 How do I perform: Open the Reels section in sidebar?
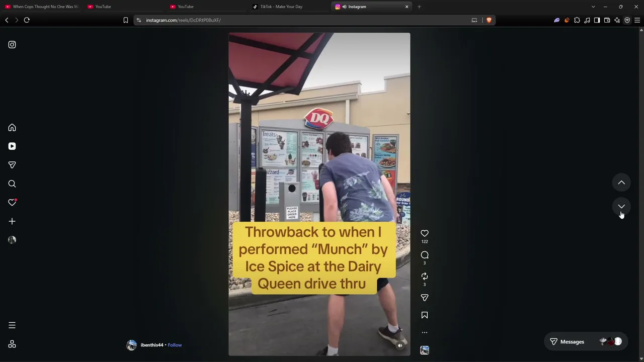(12, 146)
